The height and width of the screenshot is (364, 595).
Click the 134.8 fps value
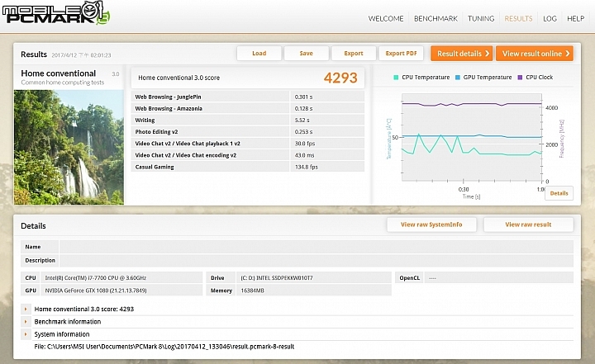coord(307,167)
